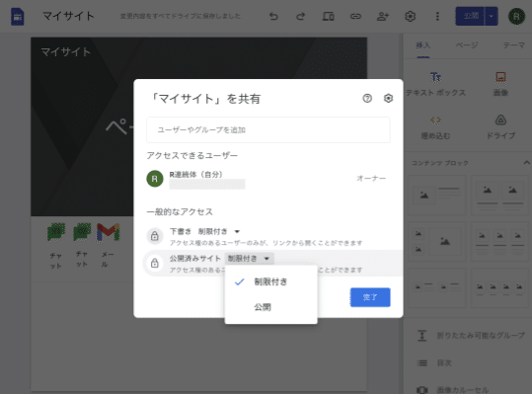Select the three-column image content block
The width and height of the screenshot is (532, 394).
pyautogui.click(x=500, y=242)
